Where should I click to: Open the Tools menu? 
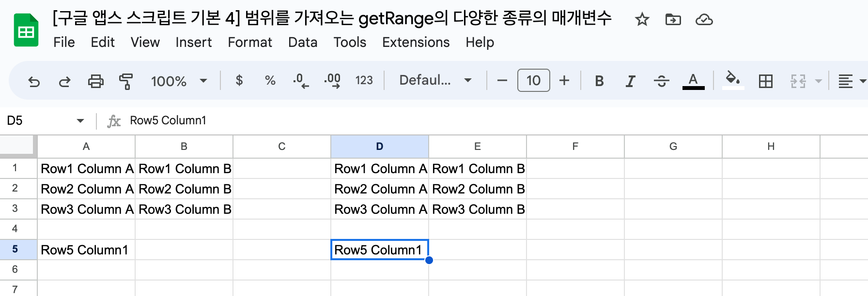pos(350,43)
